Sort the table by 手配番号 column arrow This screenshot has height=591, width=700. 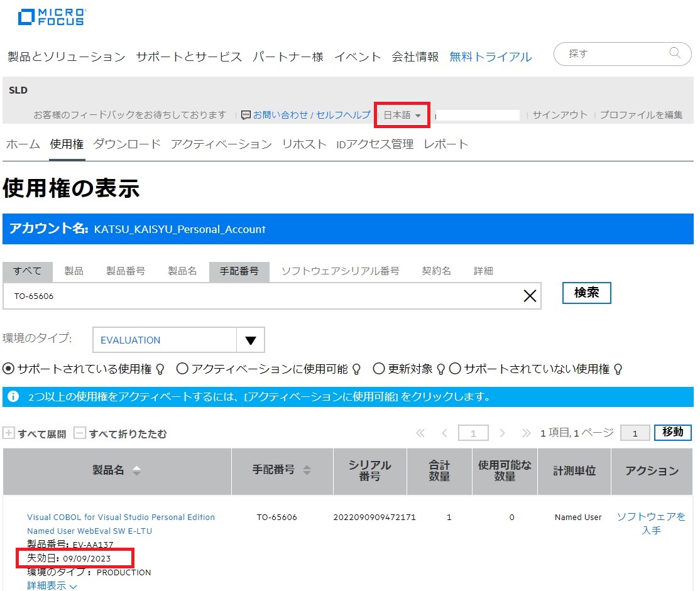click(307, 470)
